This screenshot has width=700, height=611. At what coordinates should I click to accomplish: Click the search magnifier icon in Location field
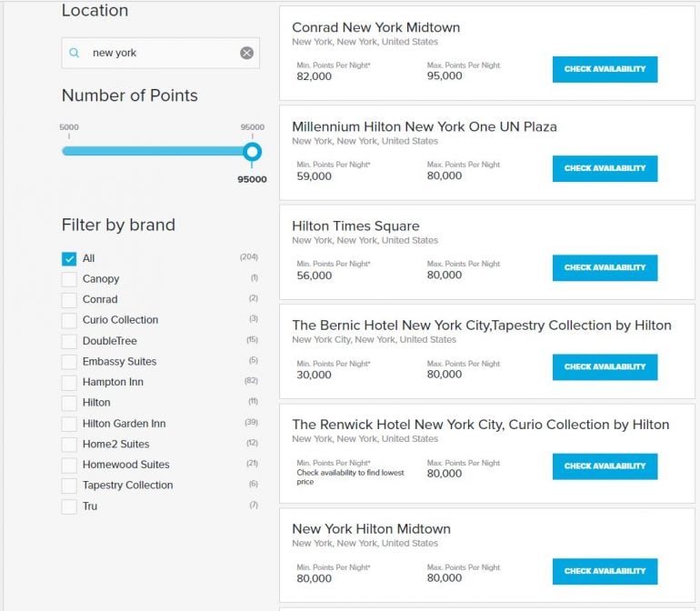click(75, 53)
